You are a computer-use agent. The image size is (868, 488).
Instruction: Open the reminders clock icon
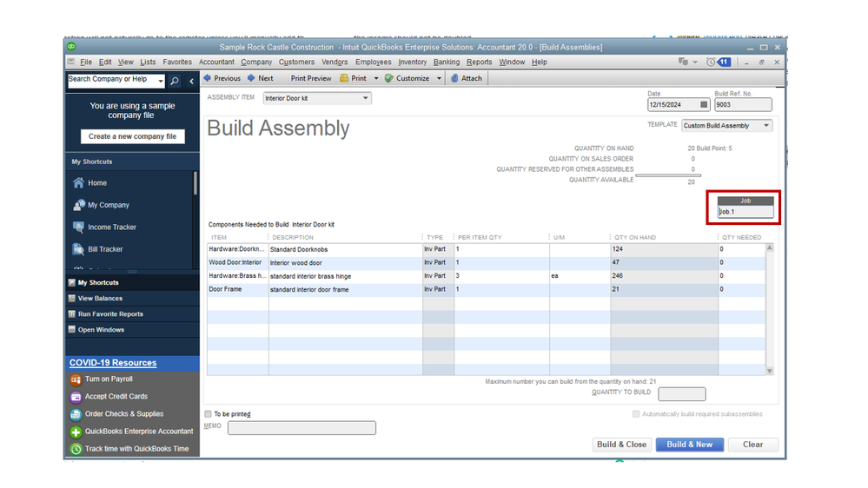[x=711, y=62]
